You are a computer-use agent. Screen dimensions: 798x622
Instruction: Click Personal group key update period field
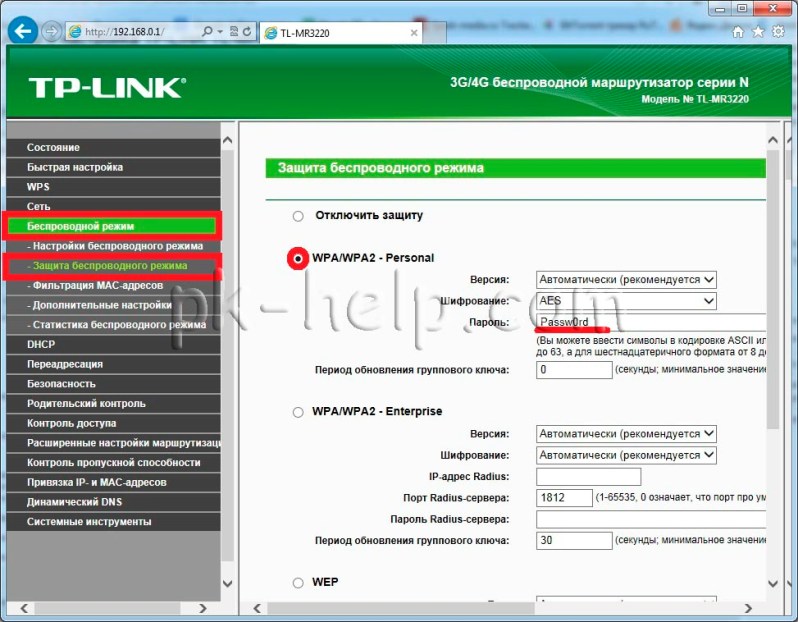click(x=574, y=370)
